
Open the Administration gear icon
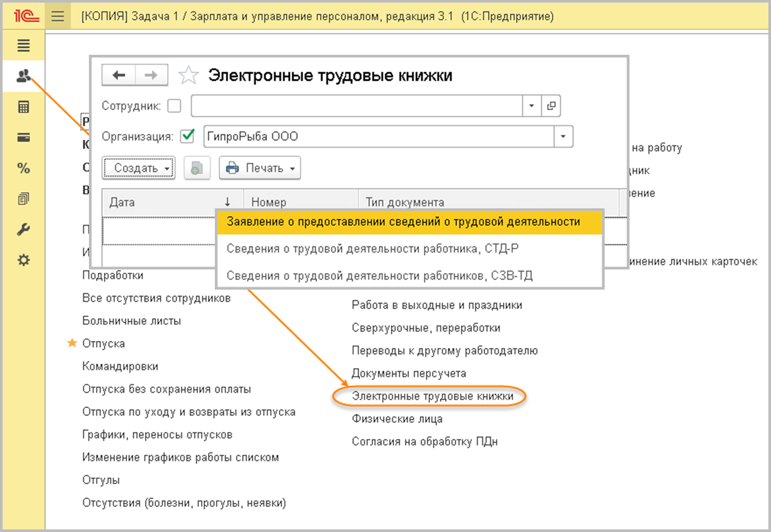24,260
